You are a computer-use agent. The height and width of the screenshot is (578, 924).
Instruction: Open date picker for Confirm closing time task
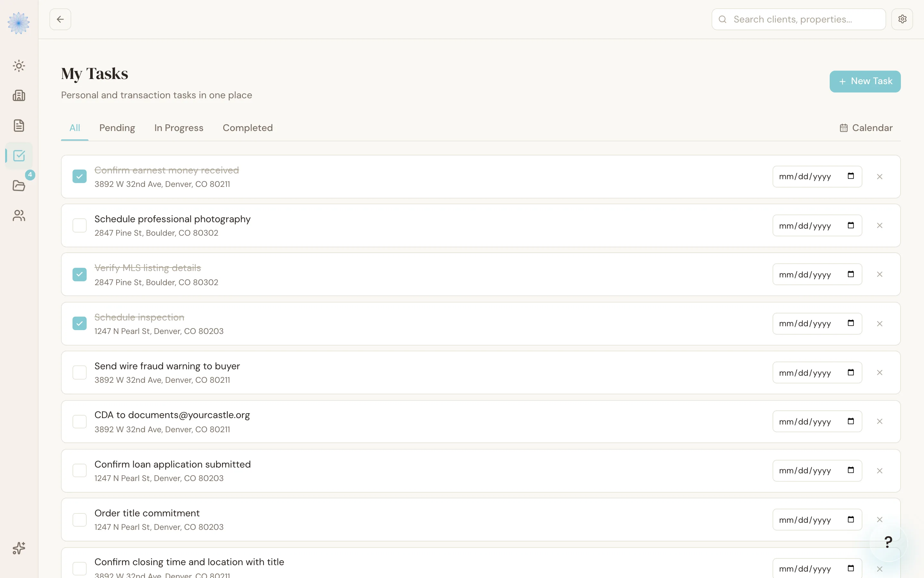(851, 568)
